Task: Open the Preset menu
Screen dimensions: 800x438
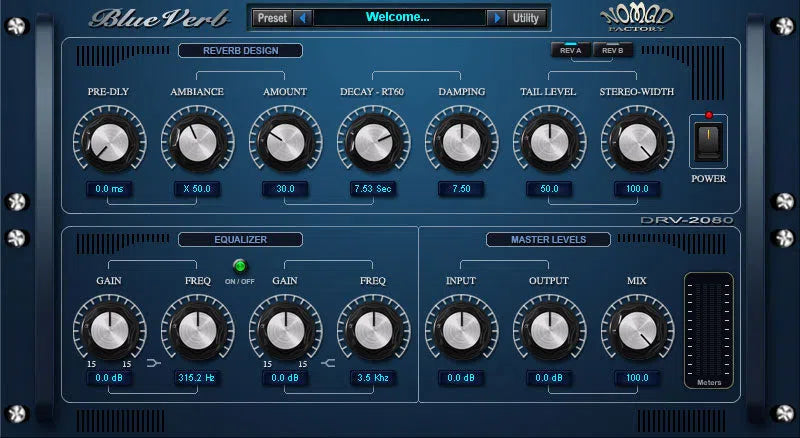Action: [271, 17]
